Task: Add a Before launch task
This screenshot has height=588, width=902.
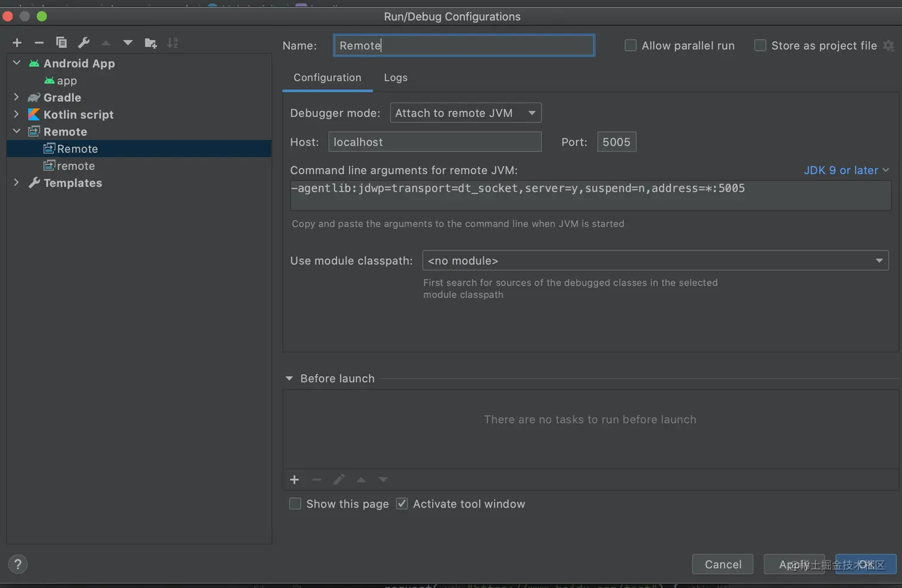Action: click(294, 479)
